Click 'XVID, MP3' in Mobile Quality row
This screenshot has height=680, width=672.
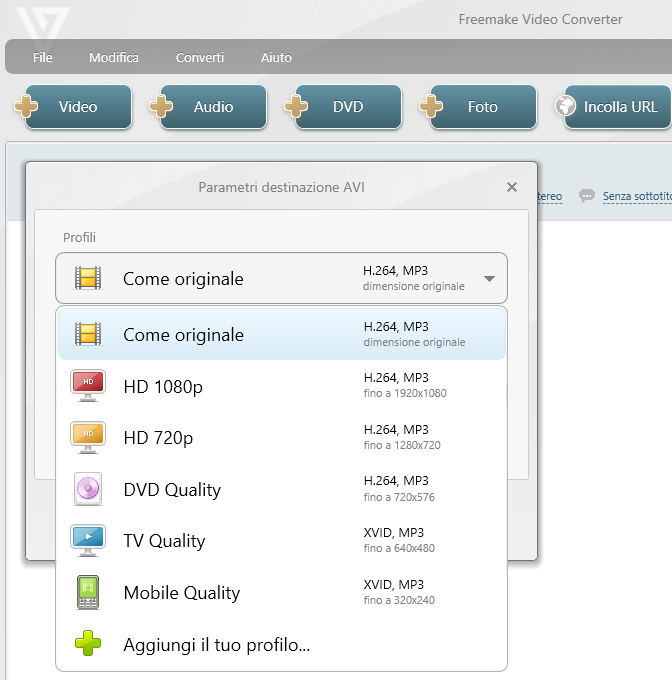pos(394,585)
